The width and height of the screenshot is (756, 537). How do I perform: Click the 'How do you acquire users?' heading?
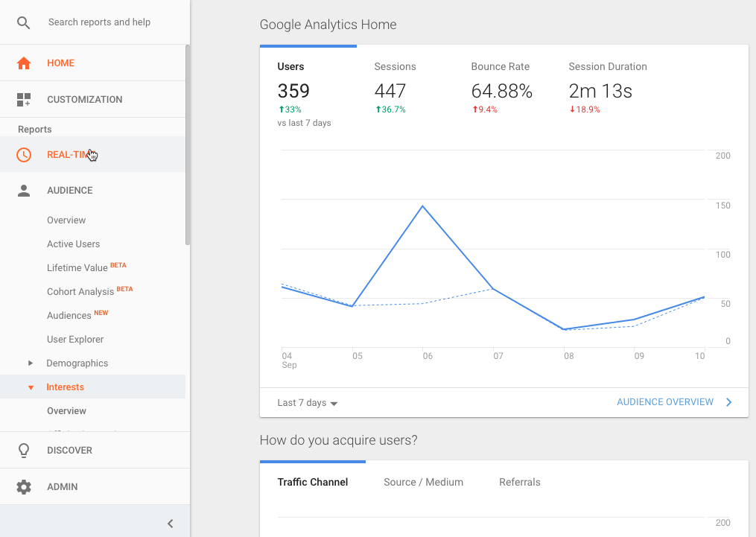click(338, 440)
